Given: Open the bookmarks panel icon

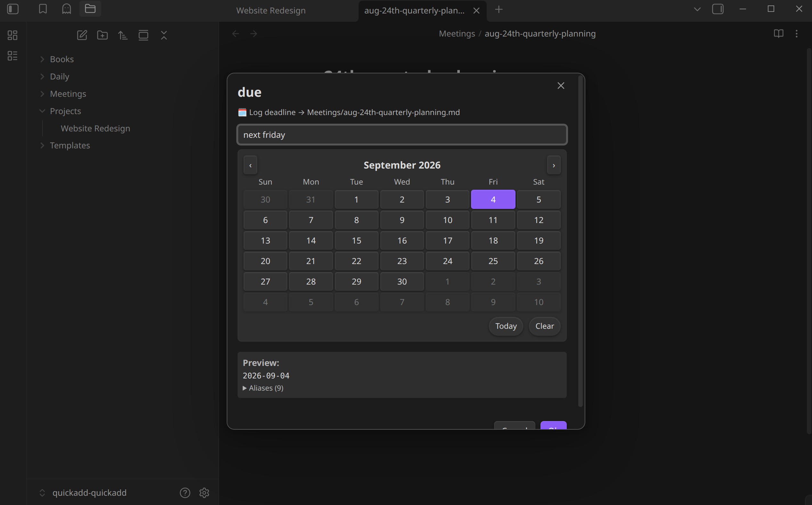Looking at the screenshot, I should (43, 9).
